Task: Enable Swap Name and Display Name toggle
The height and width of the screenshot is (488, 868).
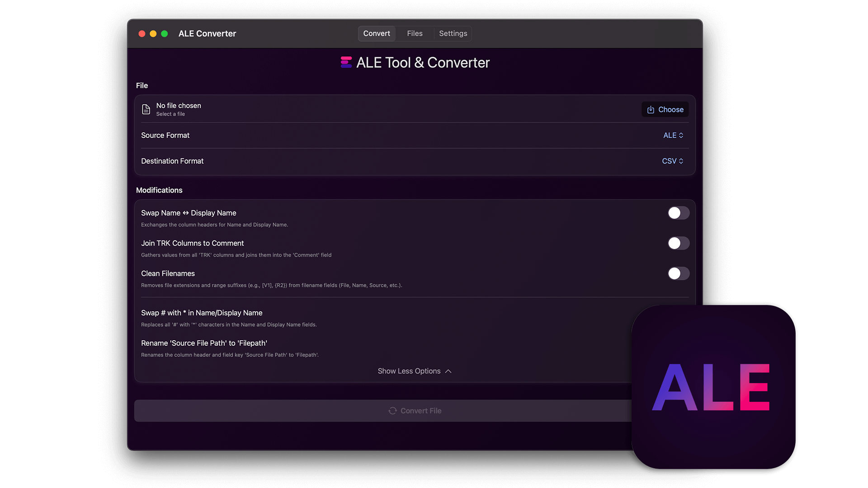Action: coord(678,213)
